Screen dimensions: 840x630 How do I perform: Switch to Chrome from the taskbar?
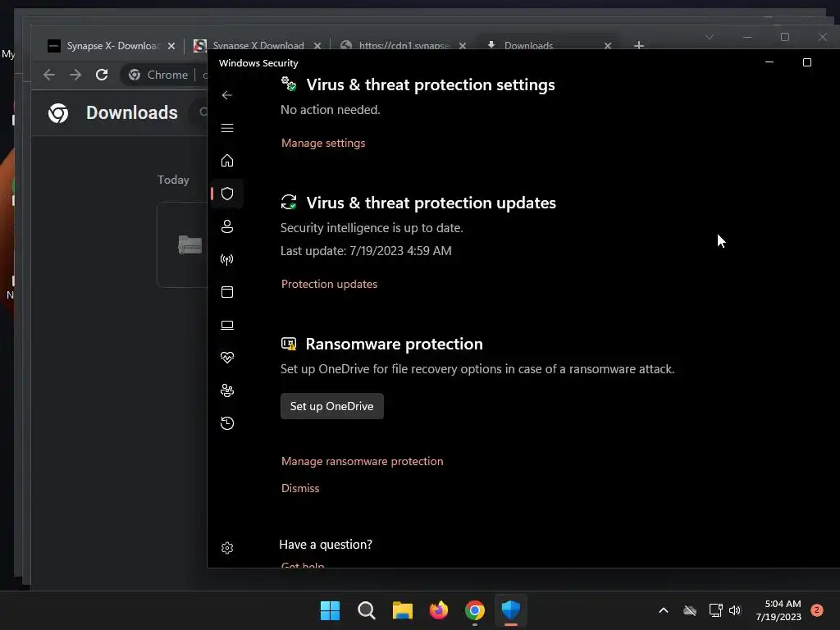[x=475, y=610]
